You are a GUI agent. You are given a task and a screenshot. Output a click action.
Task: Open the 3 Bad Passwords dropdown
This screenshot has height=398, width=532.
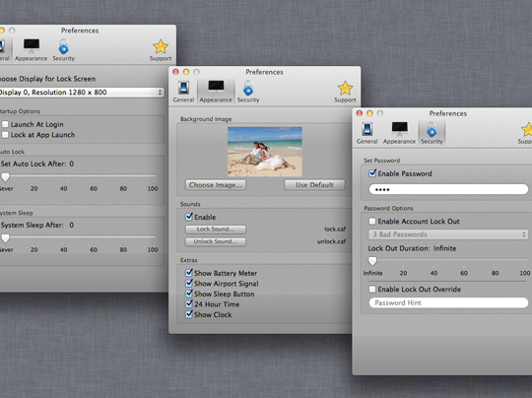[448, 234]
